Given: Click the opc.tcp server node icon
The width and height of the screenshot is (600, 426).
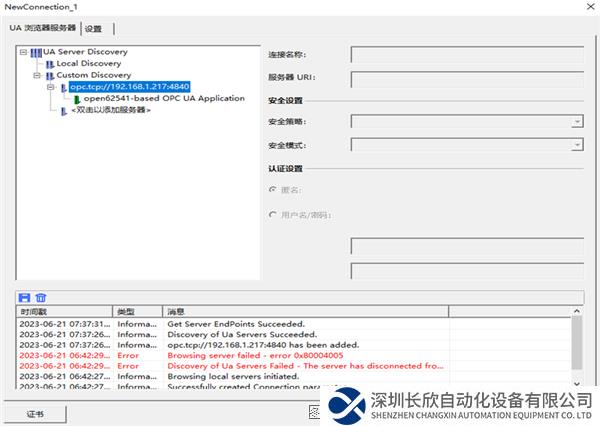Looking at the screenshot, I should [x=63, y=87].
